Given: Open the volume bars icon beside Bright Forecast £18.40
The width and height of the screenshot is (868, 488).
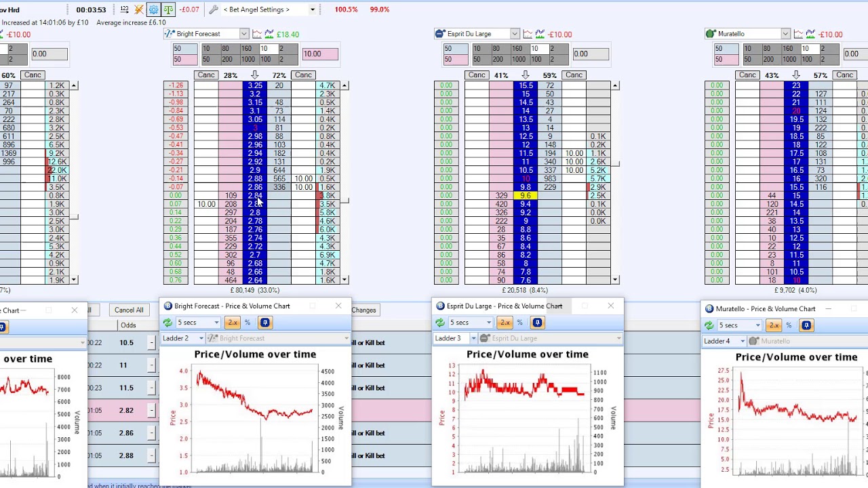Looking at the screenshot, I should 269,34.
